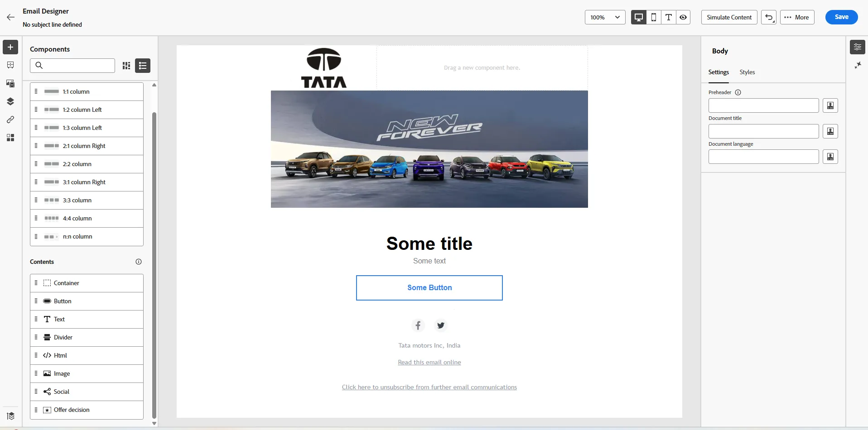Open the layers tree sidebar icon
Viewport: 868px width, 430px height.
pos(10,101)
